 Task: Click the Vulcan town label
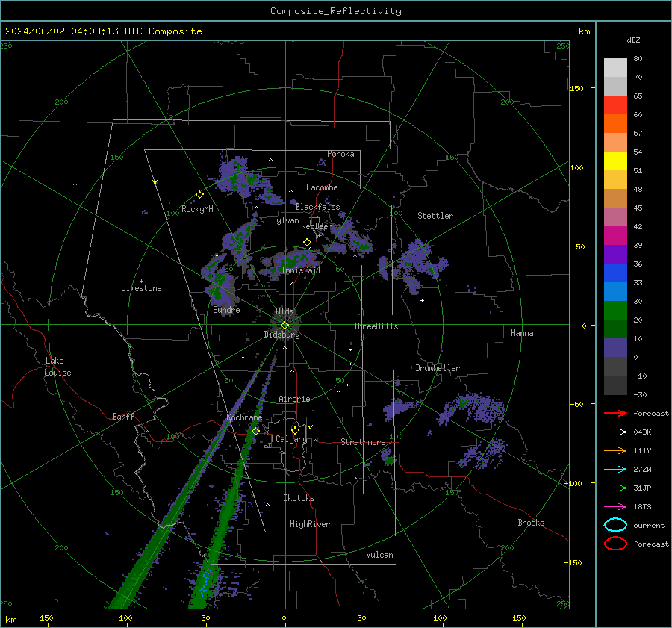click(380, 555)
